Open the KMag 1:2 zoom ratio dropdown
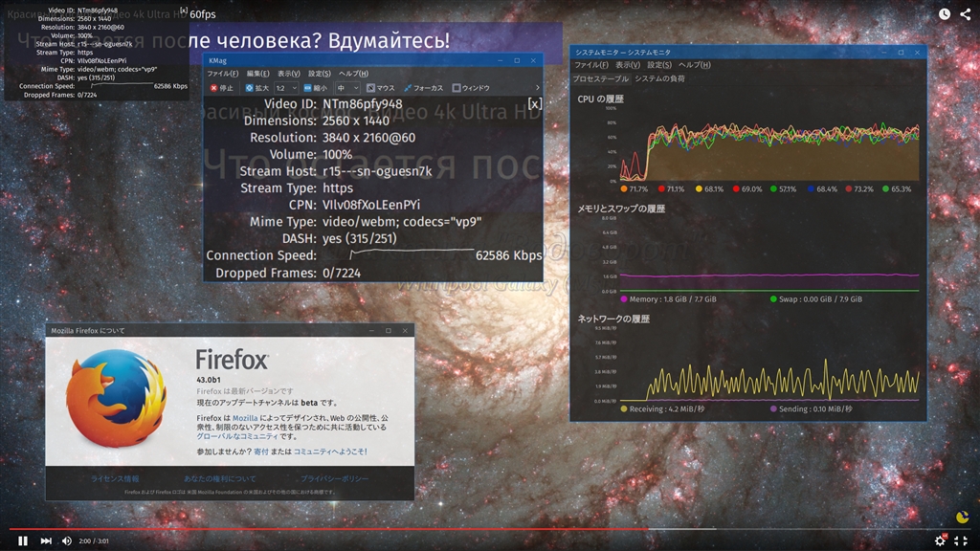Screen dimensions: 980x551 point(286,88)
